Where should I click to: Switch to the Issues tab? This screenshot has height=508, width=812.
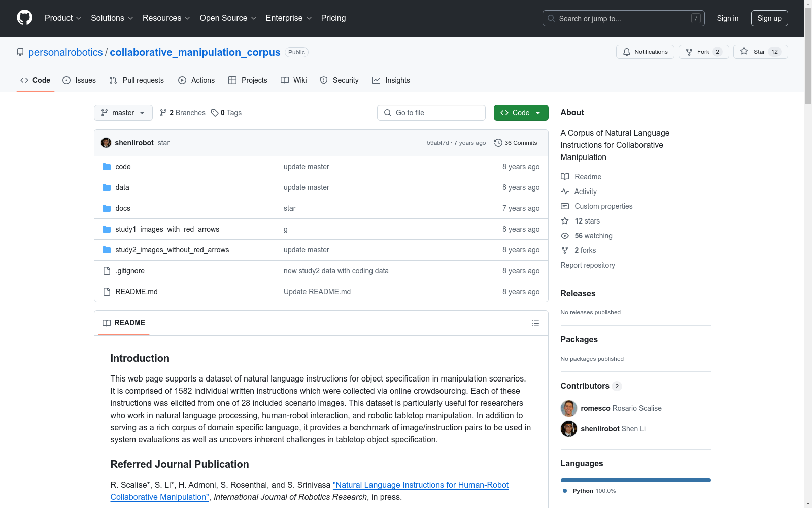click(x=79, y=80)
